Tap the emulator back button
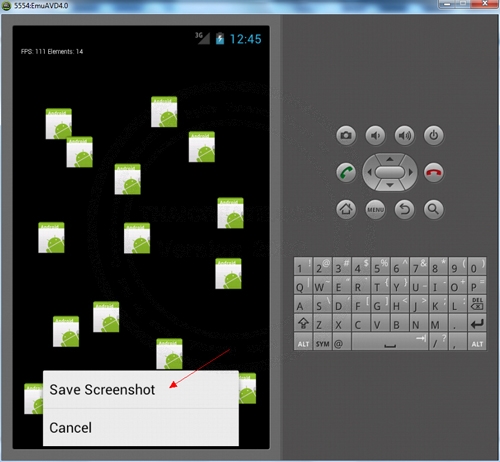Viewport: 500px width, 462px height. [404, 209]
